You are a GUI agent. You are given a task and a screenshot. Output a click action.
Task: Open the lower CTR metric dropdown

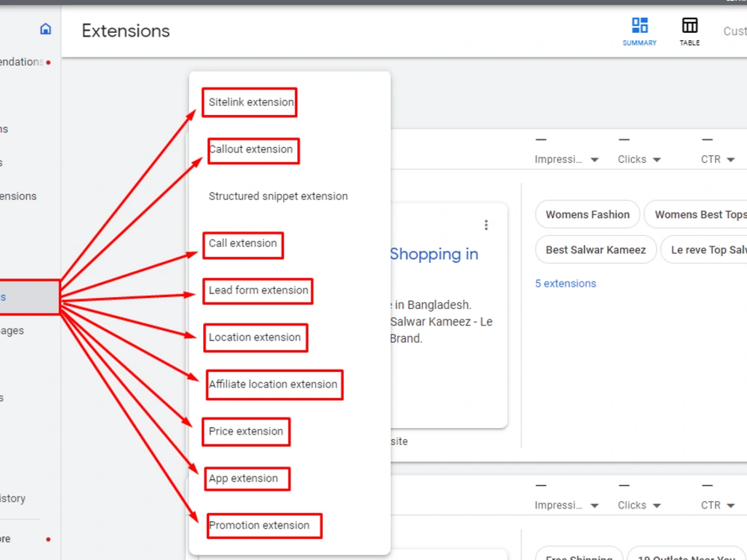(717, 505)
